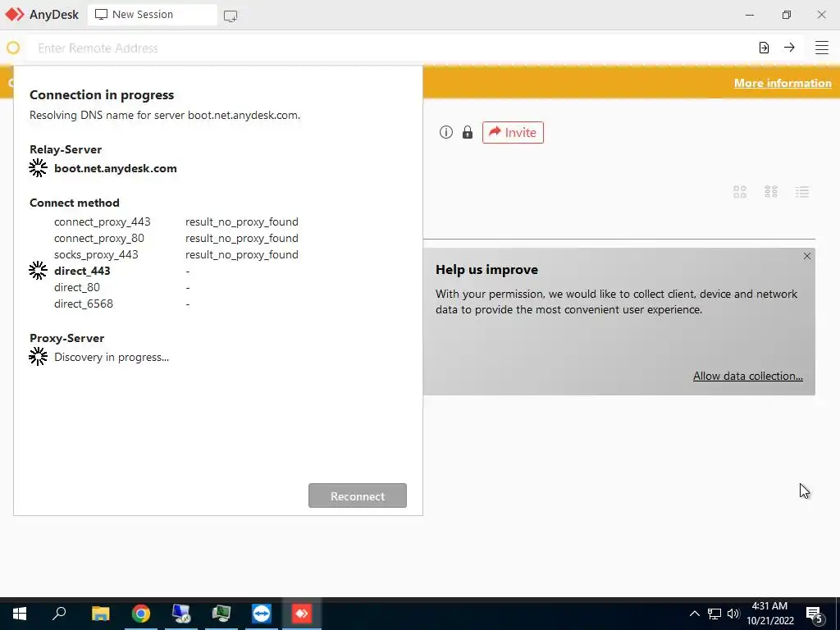Select connect_proxy_443 method row
This screenshot has height=630, width=840.
click(176, 221)
